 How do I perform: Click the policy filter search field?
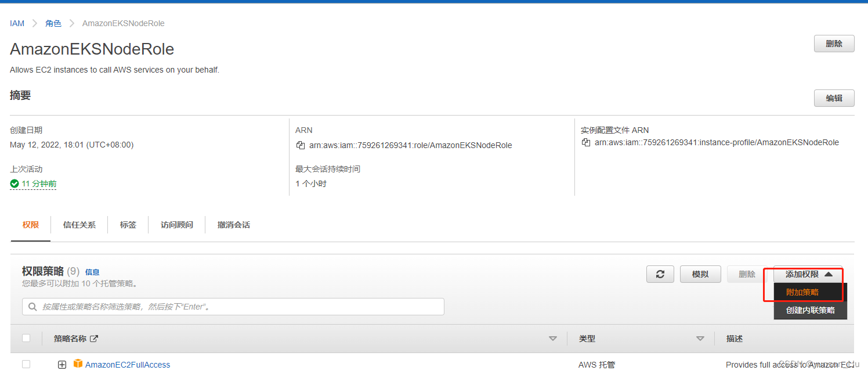pyautogui.click(x=238, y=307)
